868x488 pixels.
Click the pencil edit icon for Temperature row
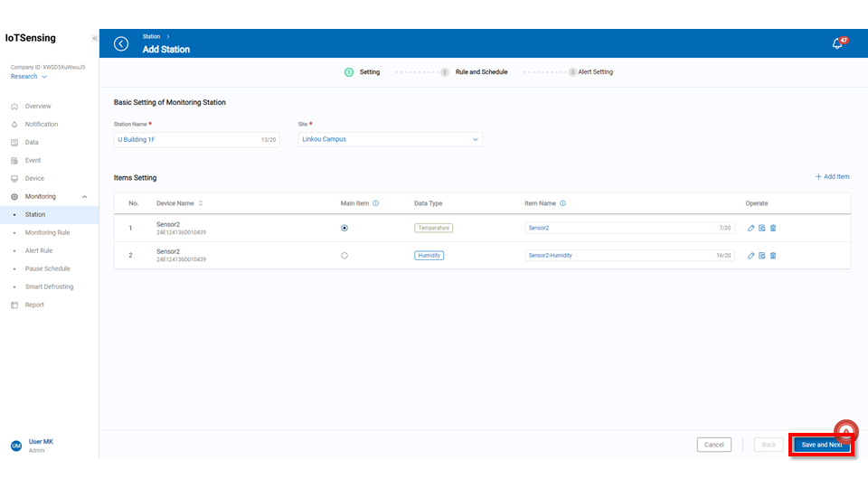point(750,229)
